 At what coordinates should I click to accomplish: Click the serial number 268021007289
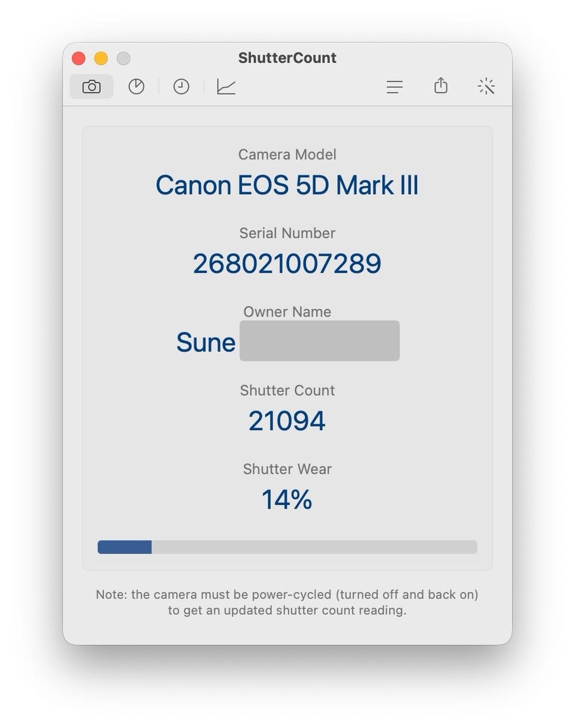tap(287, 264)
